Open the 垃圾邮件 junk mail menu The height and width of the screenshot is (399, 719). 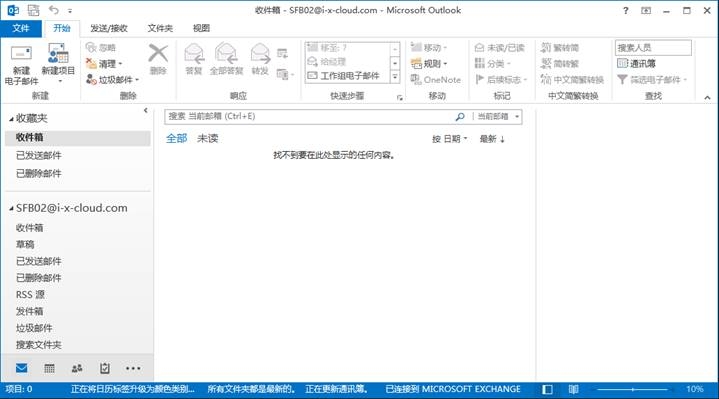pos(112,79)
